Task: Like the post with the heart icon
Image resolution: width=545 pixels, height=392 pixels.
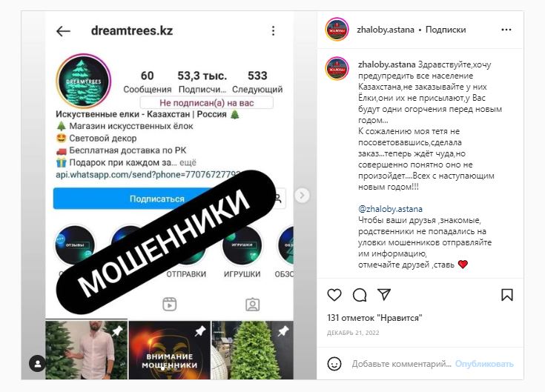Action: click(x=334, y=295)
